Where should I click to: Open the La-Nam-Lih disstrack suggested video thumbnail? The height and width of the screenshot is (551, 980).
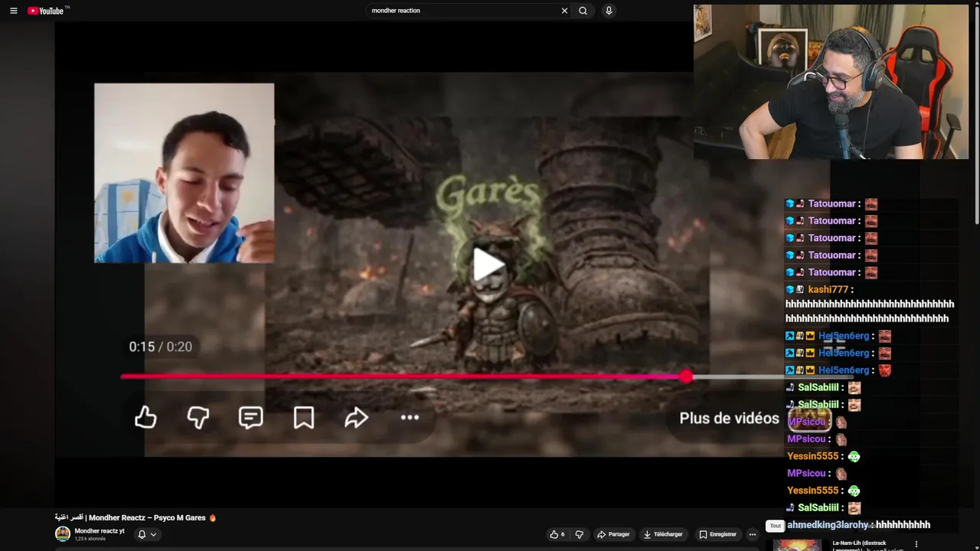(x=797, y=545)
